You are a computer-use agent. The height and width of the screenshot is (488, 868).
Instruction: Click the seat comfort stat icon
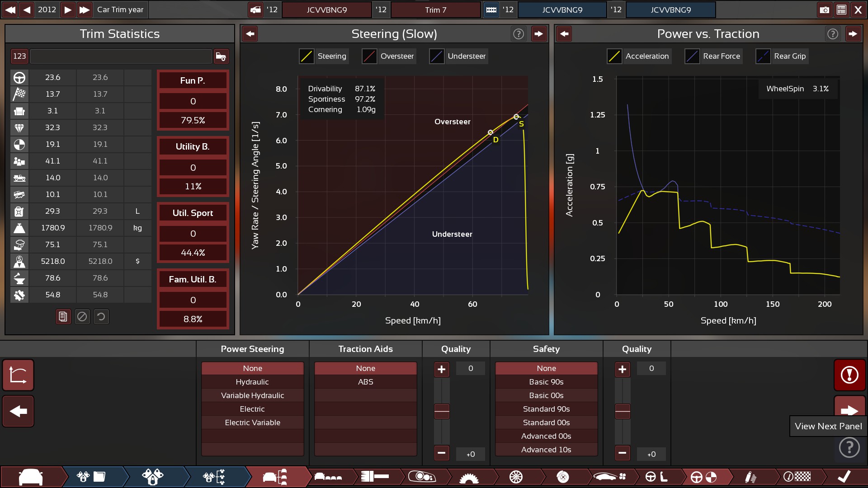pos(19,111)
